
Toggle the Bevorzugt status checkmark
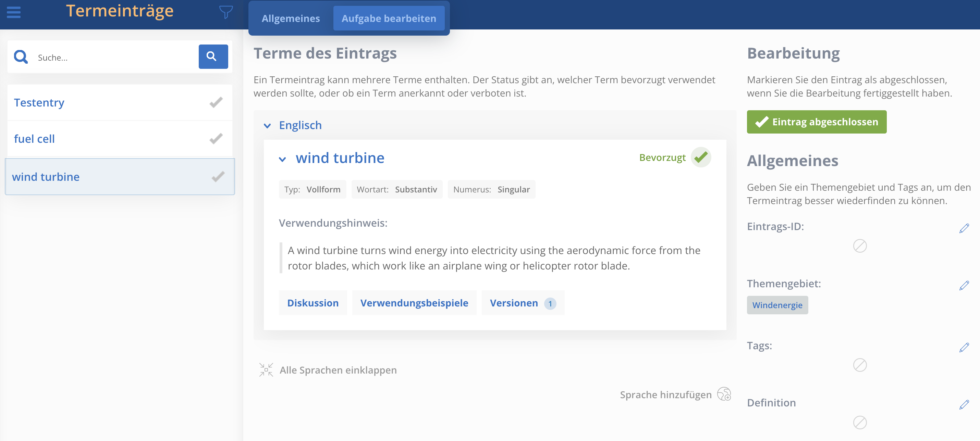coord(701,157)
